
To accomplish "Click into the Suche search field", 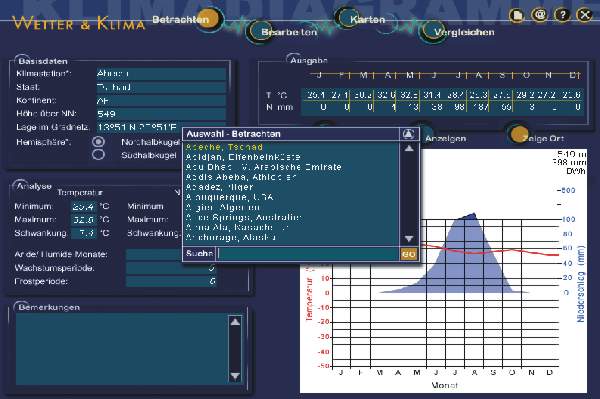I will [308, 254].
